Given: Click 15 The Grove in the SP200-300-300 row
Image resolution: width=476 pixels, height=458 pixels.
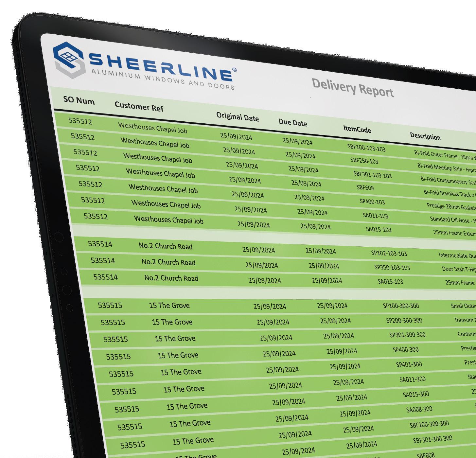Looking at the screenshot, I should pos(172,322).
